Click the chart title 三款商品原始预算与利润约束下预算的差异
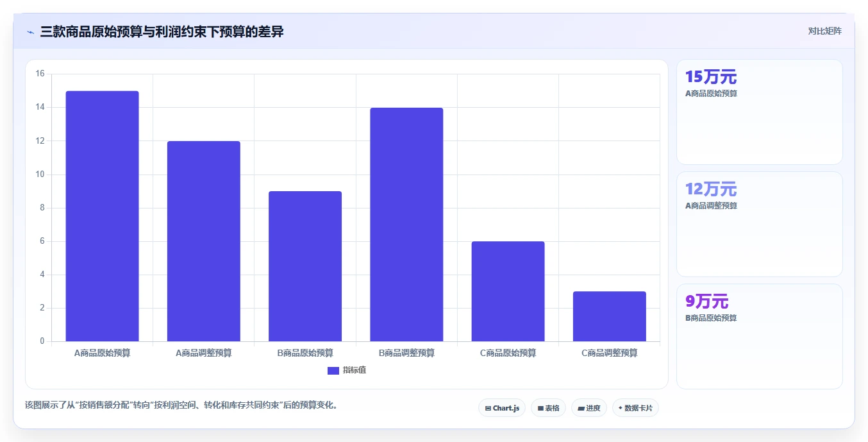868x442 pixels. 162,31
